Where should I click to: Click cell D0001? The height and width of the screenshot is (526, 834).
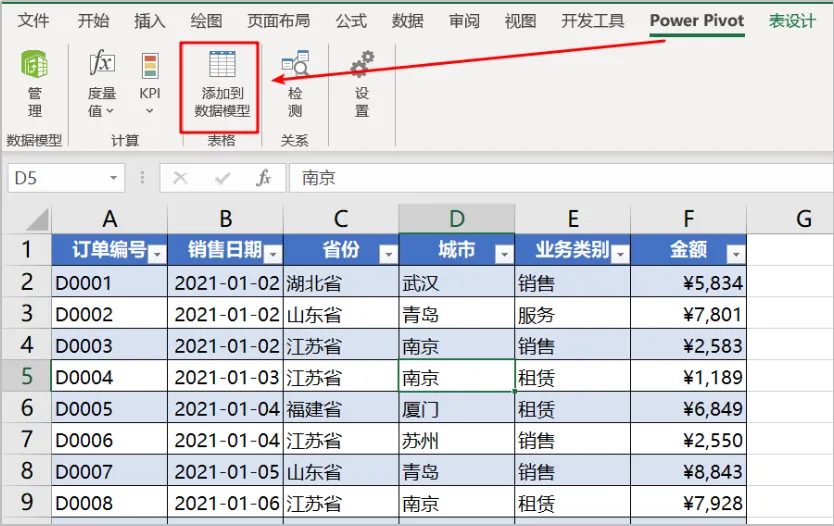[x=110, y=282]
